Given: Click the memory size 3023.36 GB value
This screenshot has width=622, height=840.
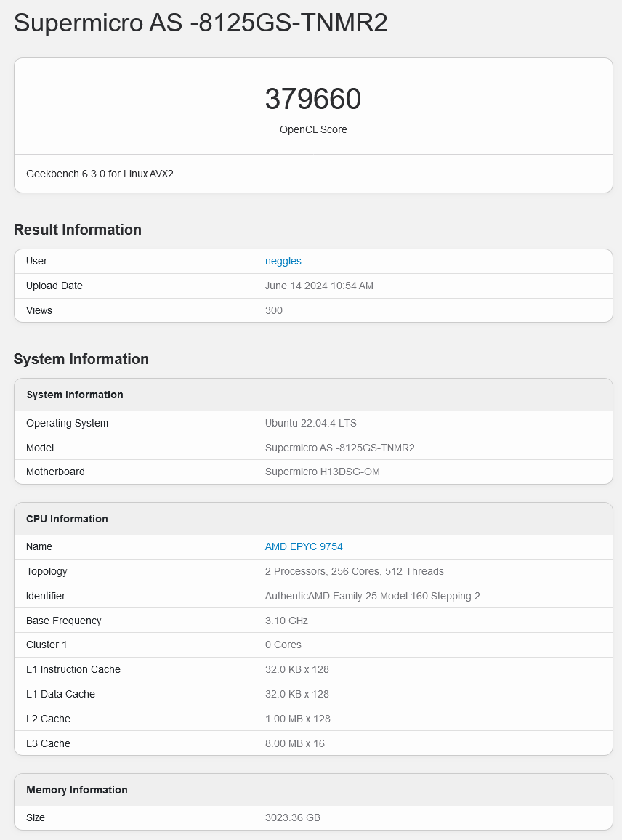Looking at the screenshot, I should click(292, 817).
